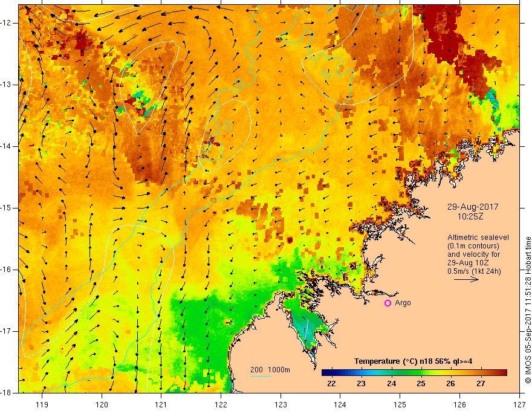Click the "1000m" isobath legend label
This screenshot has height=411, width=532.
tap(279, 370)
